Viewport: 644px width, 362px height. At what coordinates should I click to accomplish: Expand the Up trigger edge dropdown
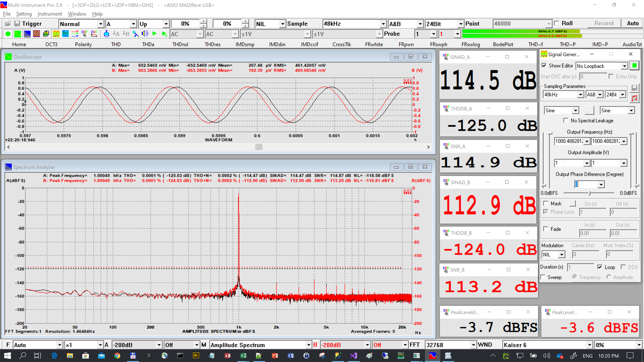tap(166, 24)
